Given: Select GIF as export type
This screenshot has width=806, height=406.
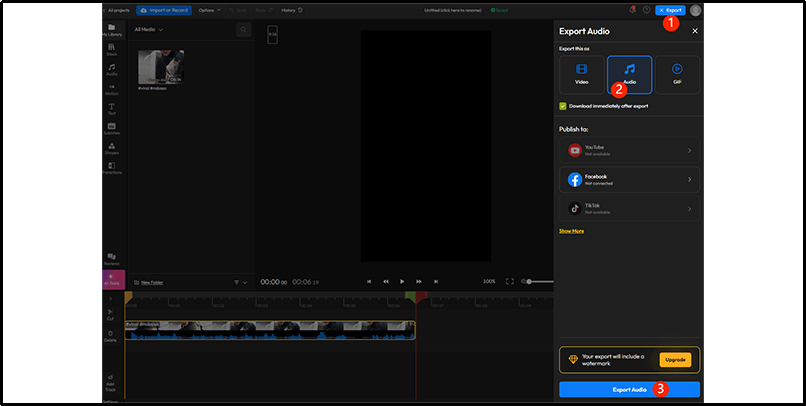Looking at the screenshot, I should [677, 75].
